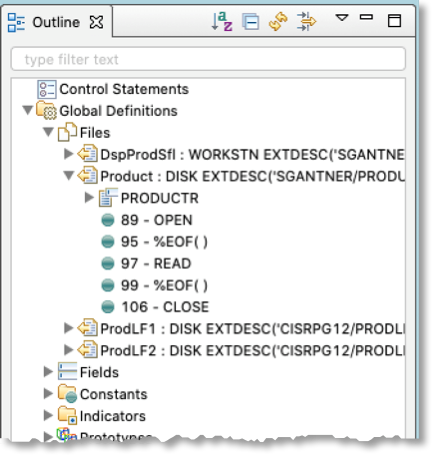The width and height of the screenshot is (432, 456).
Task: Expand the ProdLF2 DISK file entry
Action: [69, 350]
